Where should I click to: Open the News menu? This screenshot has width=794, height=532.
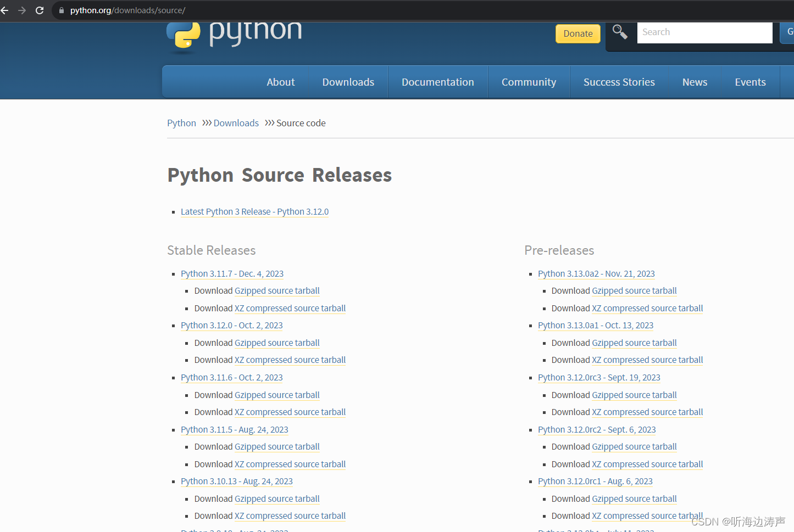tap(695, 82)
